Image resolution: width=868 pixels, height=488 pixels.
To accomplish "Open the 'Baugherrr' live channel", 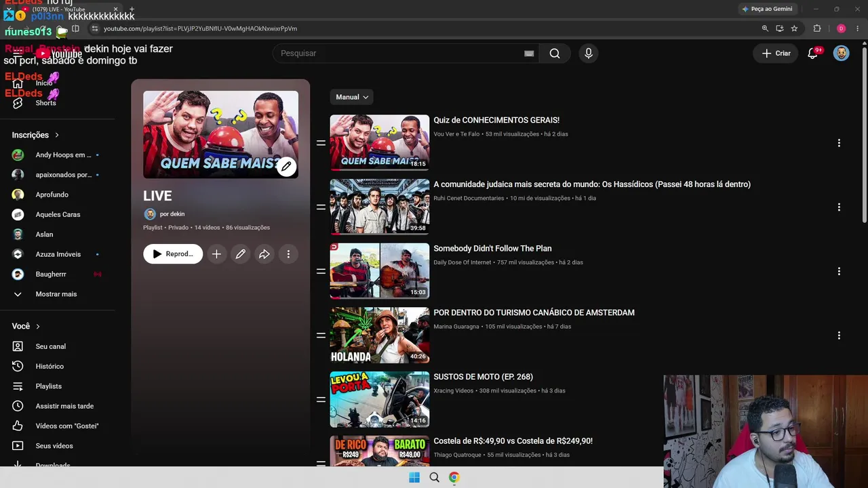I will click(57, 274).
